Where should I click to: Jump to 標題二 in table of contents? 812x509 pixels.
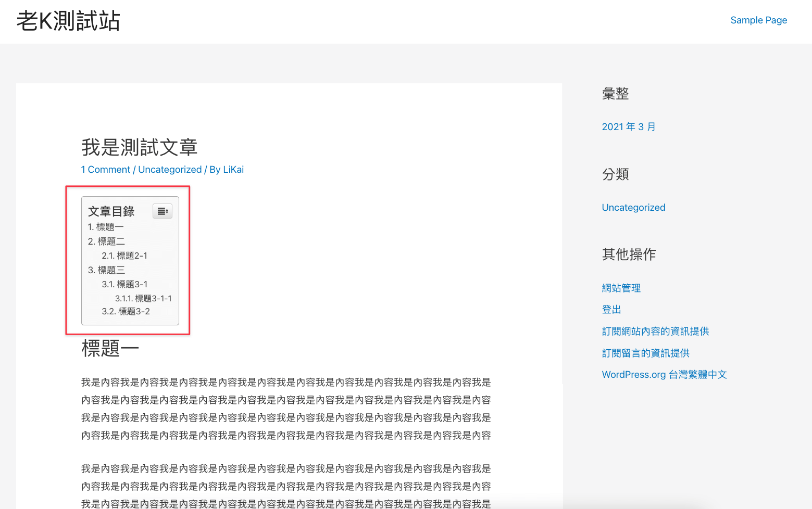pyautogui.click(x=106, y=241)
